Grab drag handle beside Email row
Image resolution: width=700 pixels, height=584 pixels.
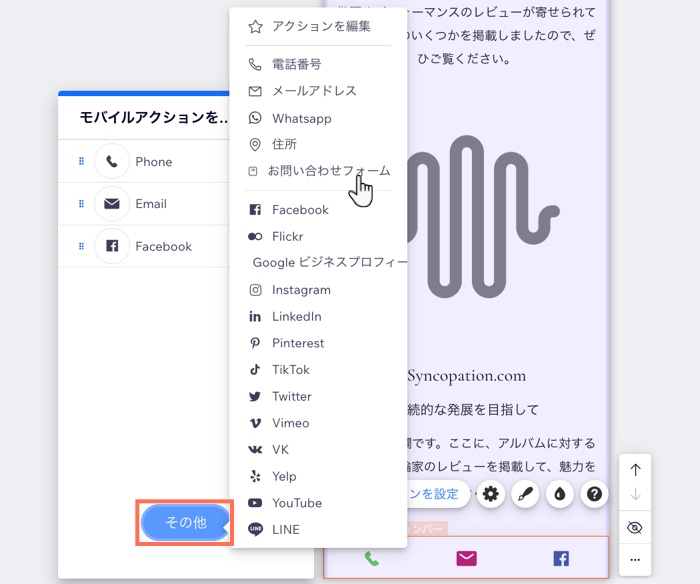pos(81,204)
